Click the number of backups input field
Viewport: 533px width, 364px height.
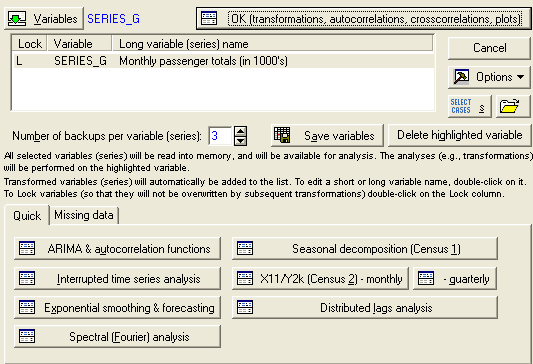pos(220,136)
